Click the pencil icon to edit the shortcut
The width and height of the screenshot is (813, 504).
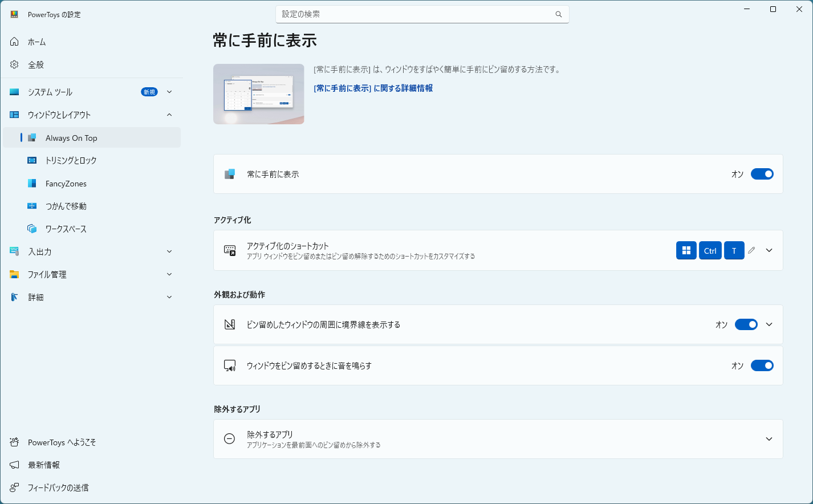click(751, 250)
